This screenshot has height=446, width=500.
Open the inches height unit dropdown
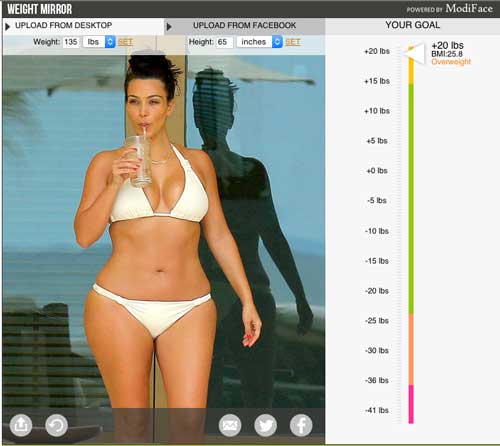coord(259,42)
